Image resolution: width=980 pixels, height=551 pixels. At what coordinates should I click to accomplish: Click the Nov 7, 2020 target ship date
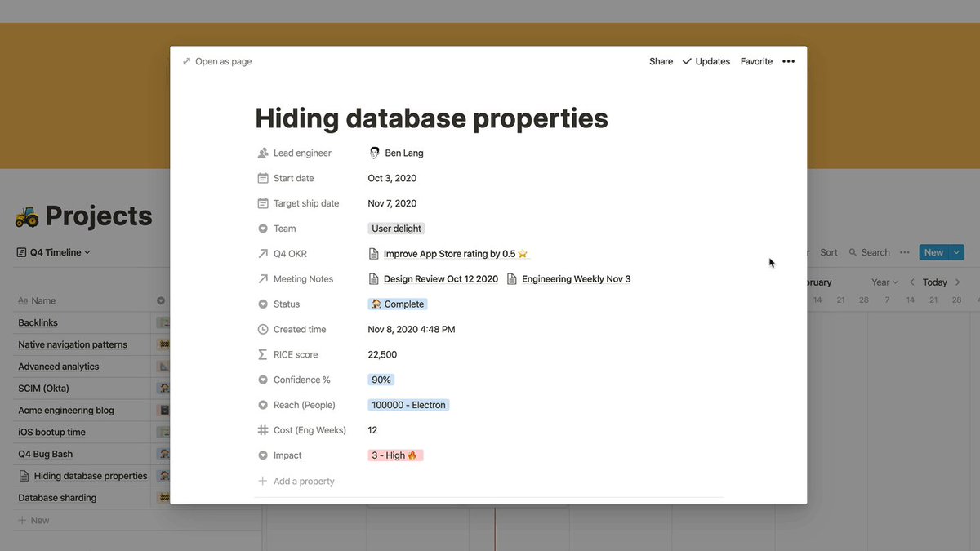pos(392,203)
